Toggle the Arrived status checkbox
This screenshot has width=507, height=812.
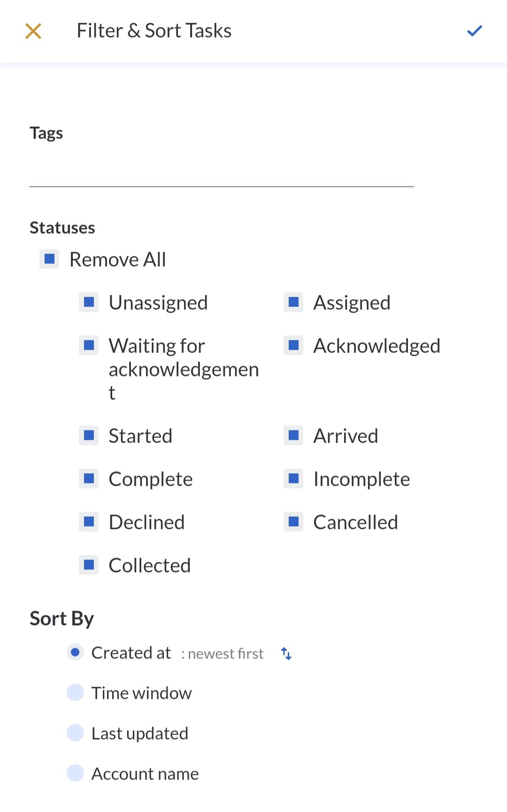[x=294, y=436]
